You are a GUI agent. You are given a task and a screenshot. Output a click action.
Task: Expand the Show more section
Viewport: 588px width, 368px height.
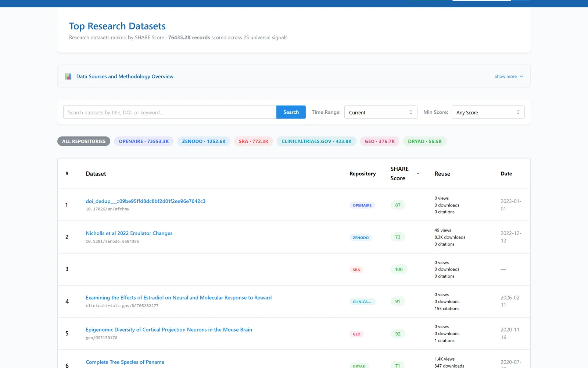point(509,77)
